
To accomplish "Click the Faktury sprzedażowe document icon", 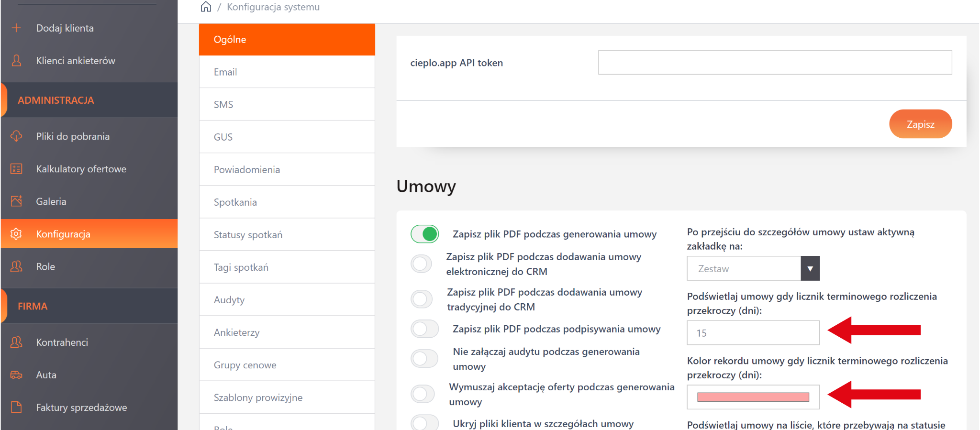I will coord(16,408).
